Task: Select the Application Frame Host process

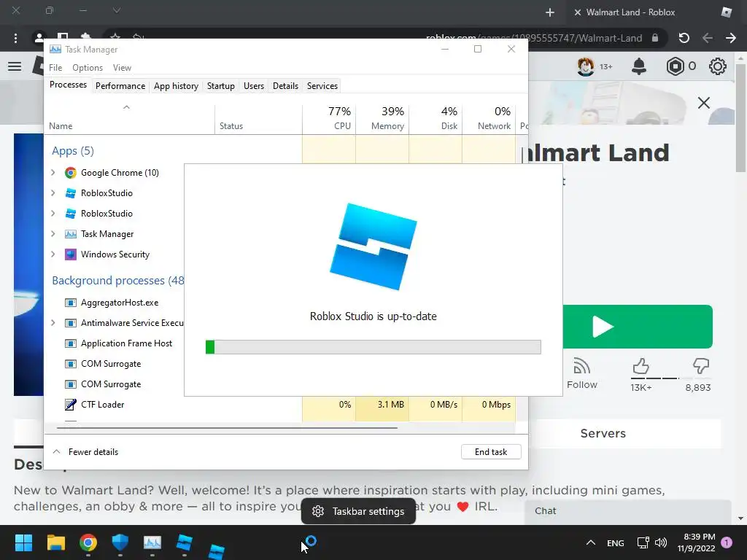Action: click(x=126, y=343)
